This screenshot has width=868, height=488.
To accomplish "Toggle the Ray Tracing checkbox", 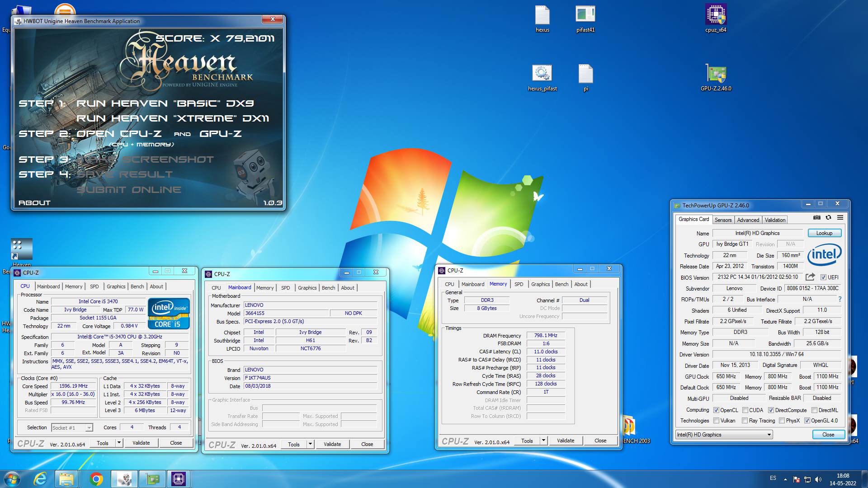I will click(745, 421).
